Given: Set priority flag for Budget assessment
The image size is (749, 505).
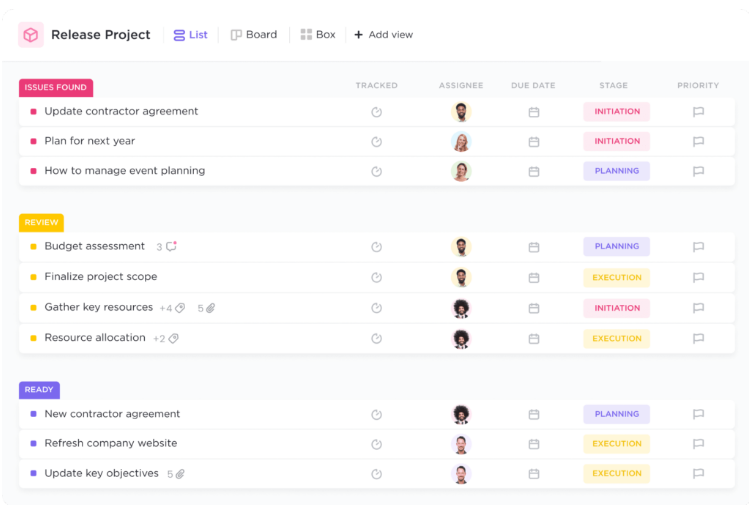Looking at the screenshot, I should coord(698,247).
